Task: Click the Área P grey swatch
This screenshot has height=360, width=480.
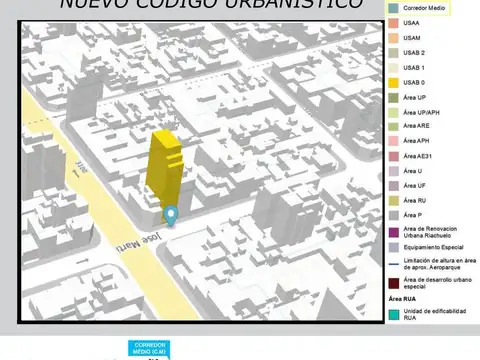Action: click(393, 215)
